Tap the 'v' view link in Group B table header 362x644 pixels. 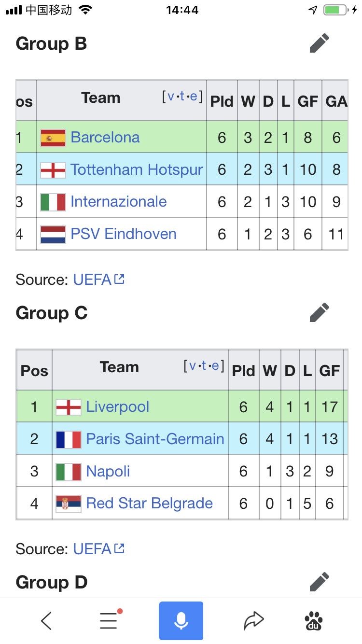coord(171,96)
